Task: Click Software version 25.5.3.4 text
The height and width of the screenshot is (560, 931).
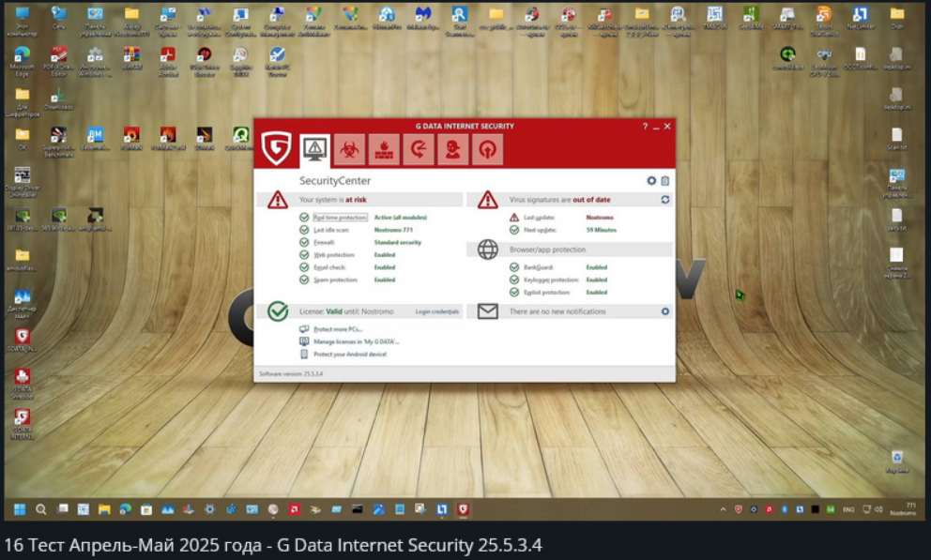Action: (291, 373)
